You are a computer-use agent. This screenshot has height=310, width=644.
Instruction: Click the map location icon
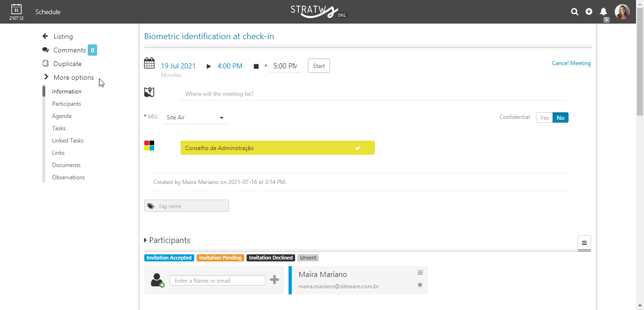tap(149, 92)
